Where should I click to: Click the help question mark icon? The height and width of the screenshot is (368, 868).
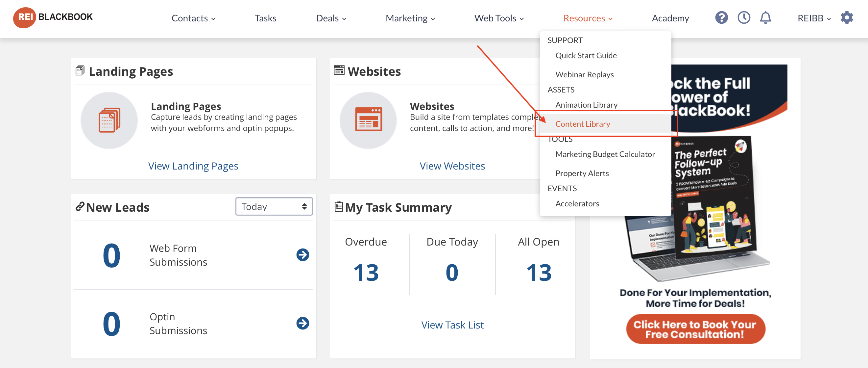[721, 17]
